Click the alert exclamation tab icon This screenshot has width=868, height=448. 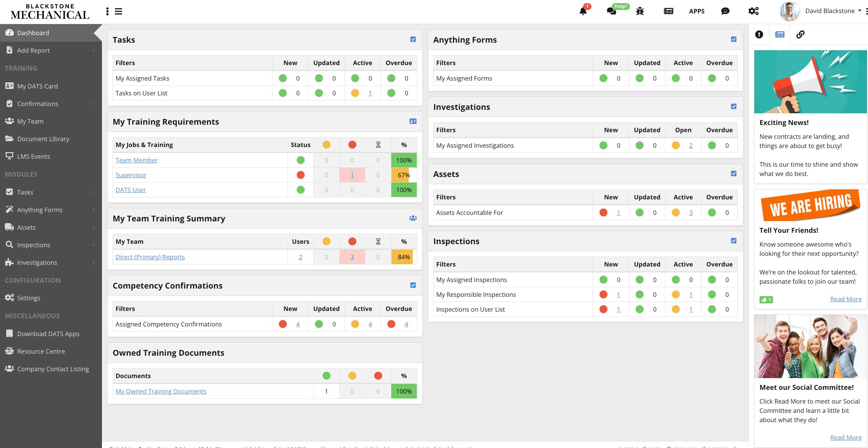pyautogui.click(x=759, y=34)
